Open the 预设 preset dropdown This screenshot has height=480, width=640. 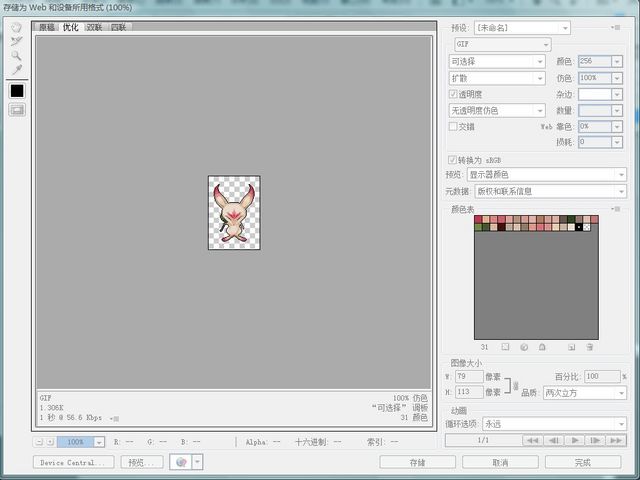(522, 28)
